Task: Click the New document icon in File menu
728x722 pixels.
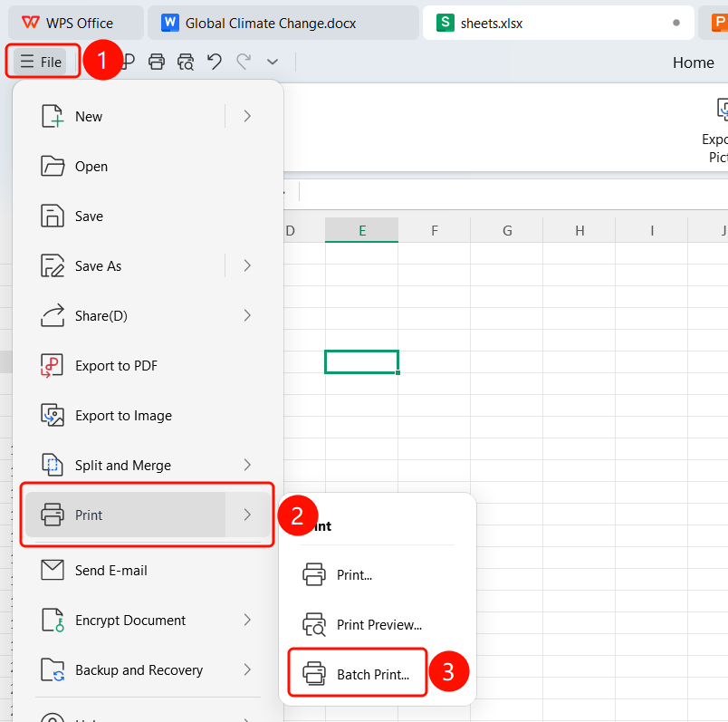Action: (52, 116)
